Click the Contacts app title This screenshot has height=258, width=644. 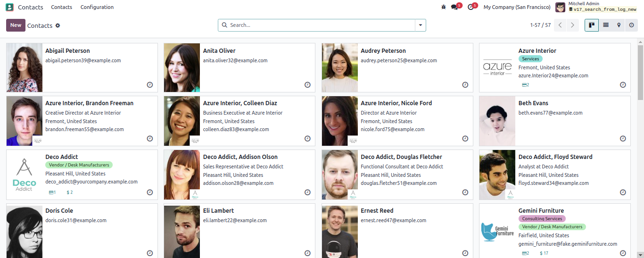31,7
